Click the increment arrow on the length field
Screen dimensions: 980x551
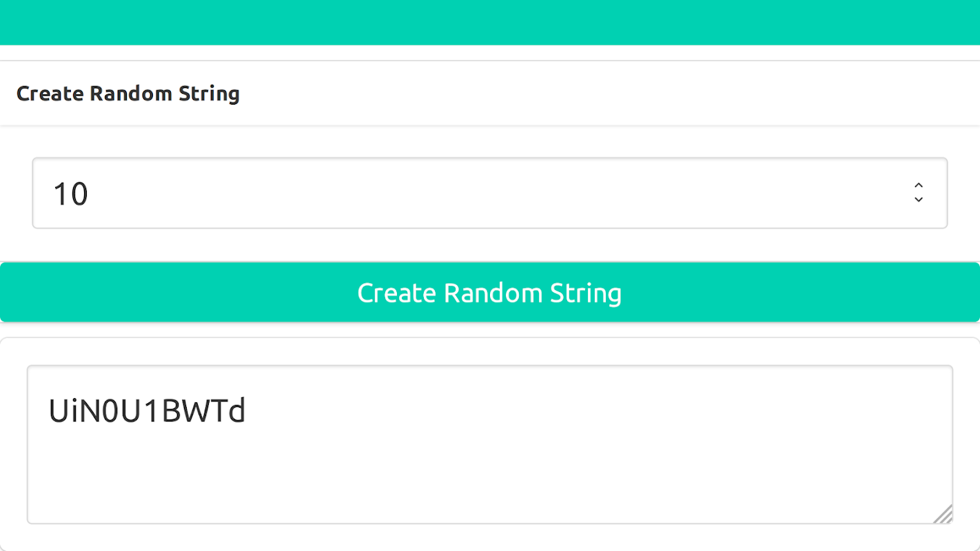pos(918,185)
